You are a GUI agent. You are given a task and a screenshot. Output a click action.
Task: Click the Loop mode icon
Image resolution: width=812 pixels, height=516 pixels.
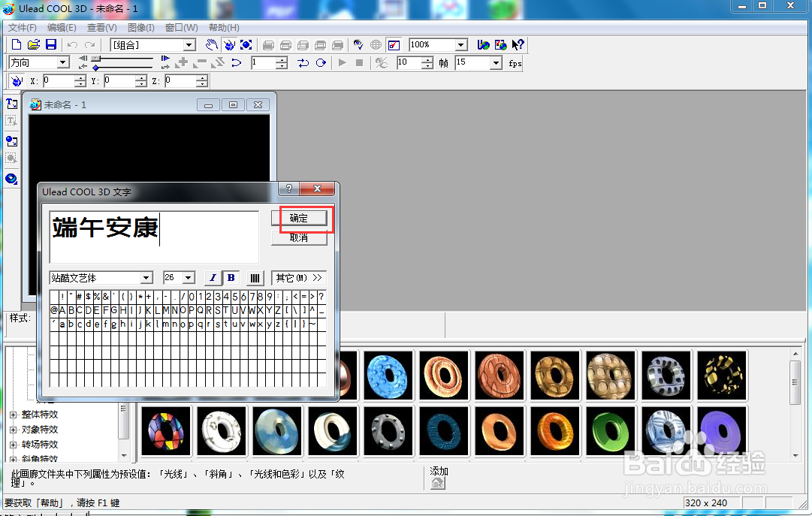[321, 62]
